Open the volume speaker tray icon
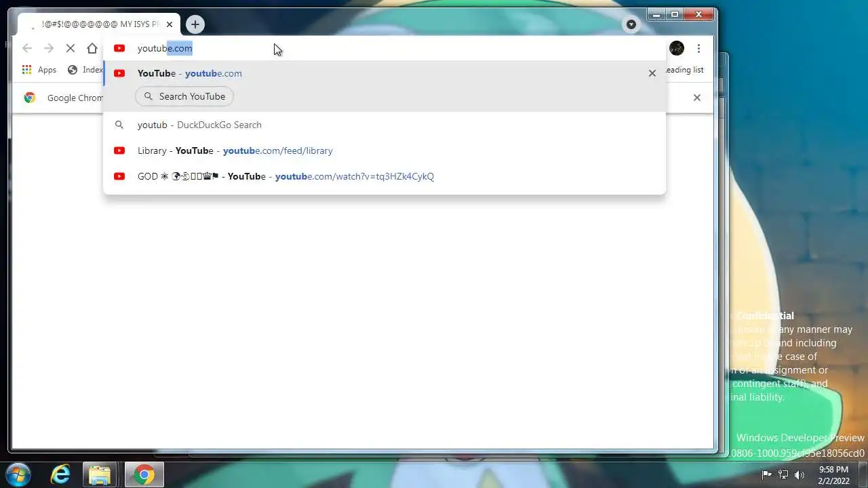The height and width of the screenshot is (488, 868). pyautogui.click(x=800, y=474)
